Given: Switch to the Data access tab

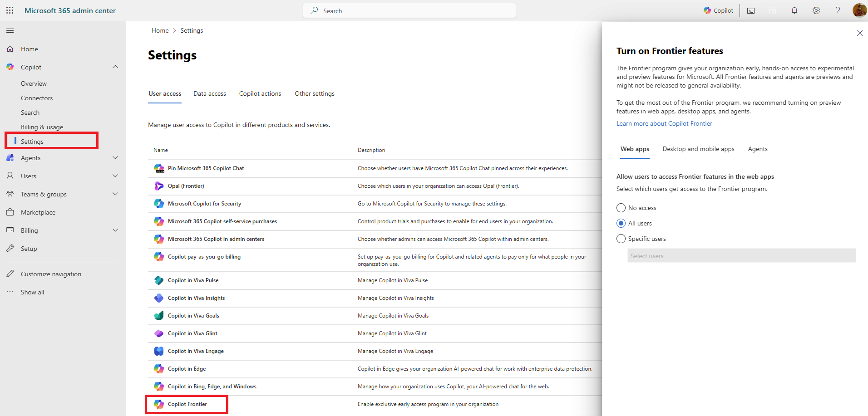Looking at the screenshot, I should pyautogui.click(x=209, y=93).
